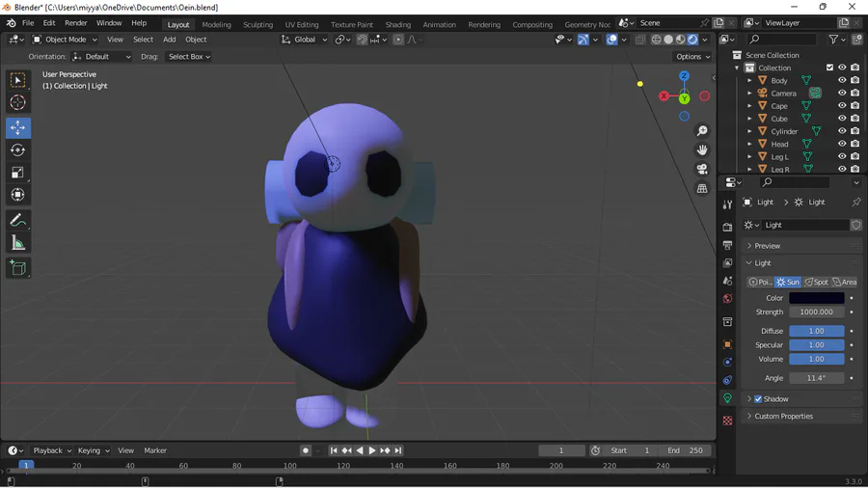The image size is (868, 488).
Task: Open the Object Mode dropdown
Action: 65,40
